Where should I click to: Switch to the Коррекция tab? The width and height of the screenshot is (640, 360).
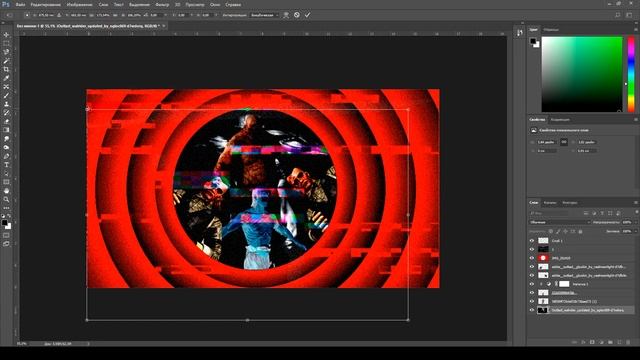pos(560,120)
